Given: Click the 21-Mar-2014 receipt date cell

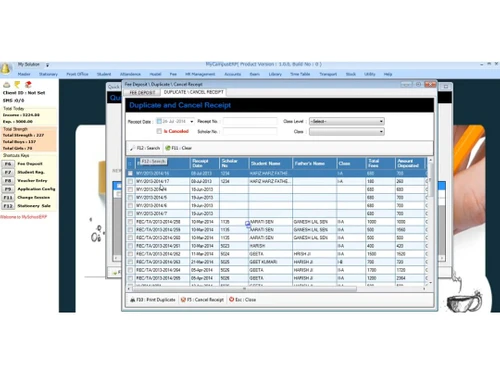Looking at the screenshot, I should [x=204, y=262].
